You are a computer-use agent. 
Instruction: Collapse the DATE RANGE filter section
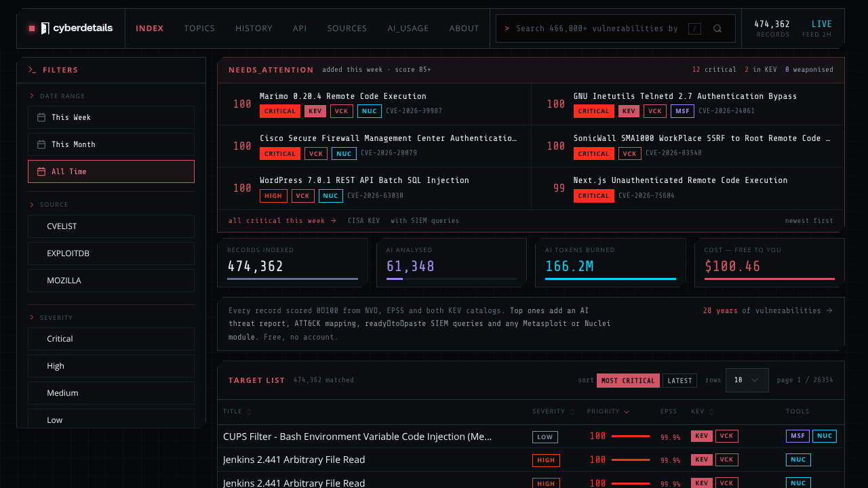[58, 96]
